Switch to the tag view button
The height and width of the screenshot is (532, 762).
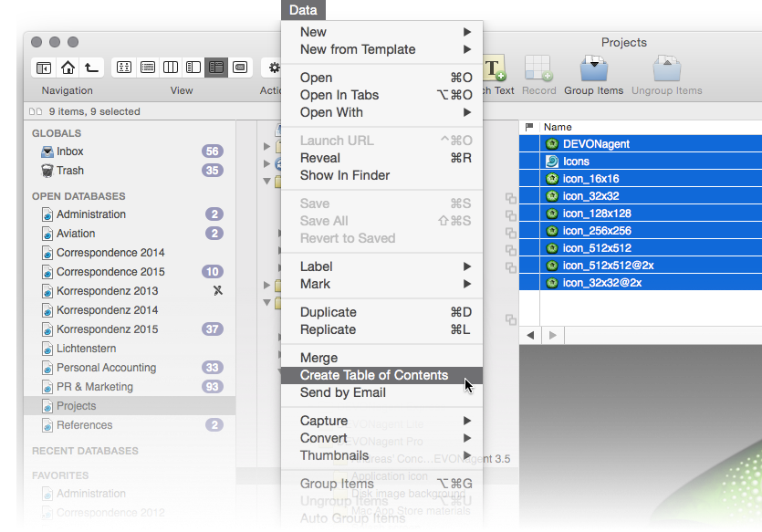240,68
